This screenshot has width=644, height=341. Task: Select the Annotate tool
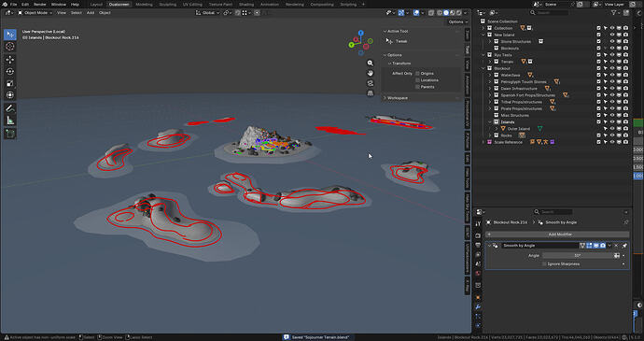tap(10, 108)
